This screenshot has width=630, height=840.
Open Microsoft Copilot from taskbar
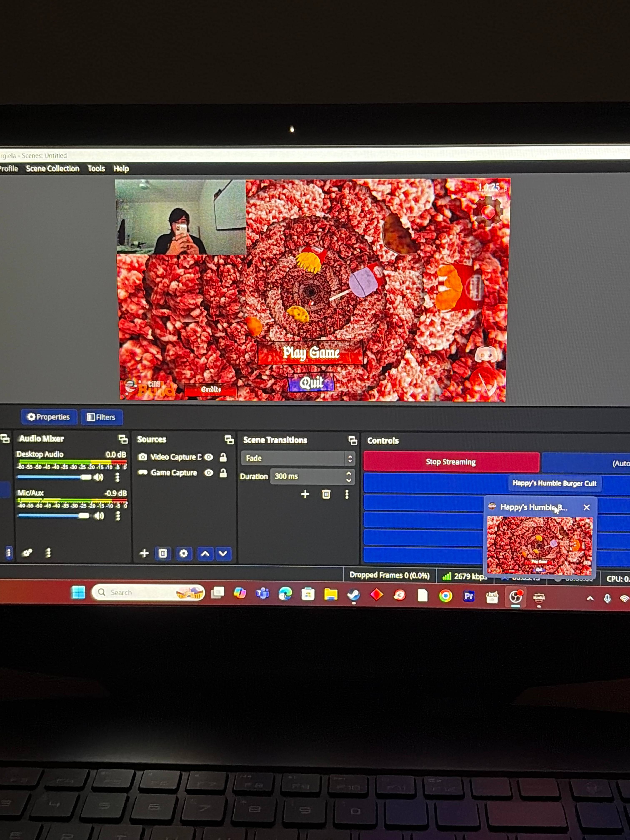(x=240, y=593)
